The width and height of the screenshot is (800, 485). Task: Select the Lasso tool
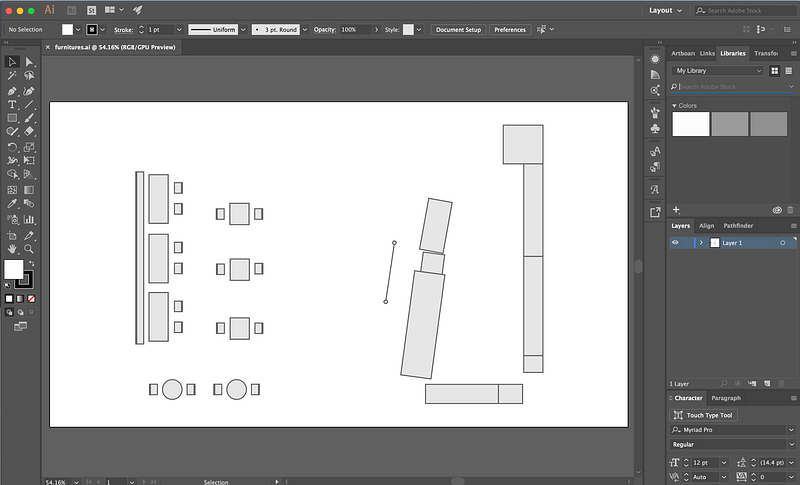coord(29,75)
